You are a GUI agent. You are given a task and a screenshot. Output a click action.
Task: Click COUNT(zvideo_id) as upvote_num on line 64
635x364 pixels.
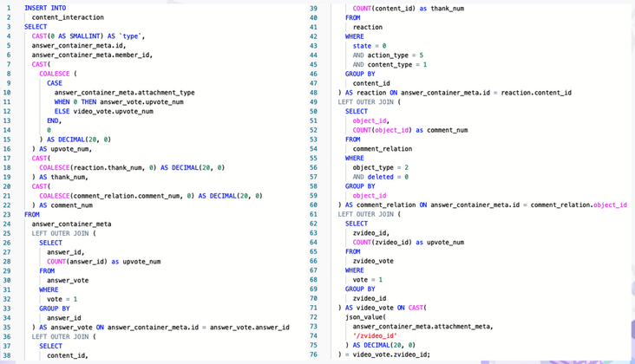pyautogui.click(x=409, y=243)
